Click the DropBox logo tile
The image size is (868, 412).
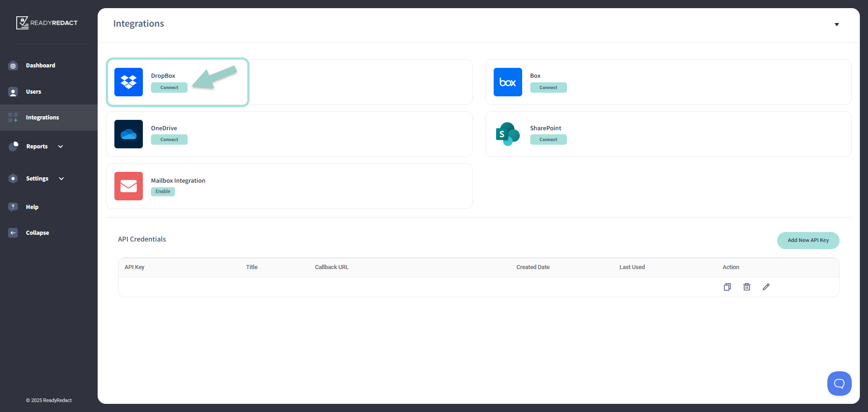(x=128, y=82)
